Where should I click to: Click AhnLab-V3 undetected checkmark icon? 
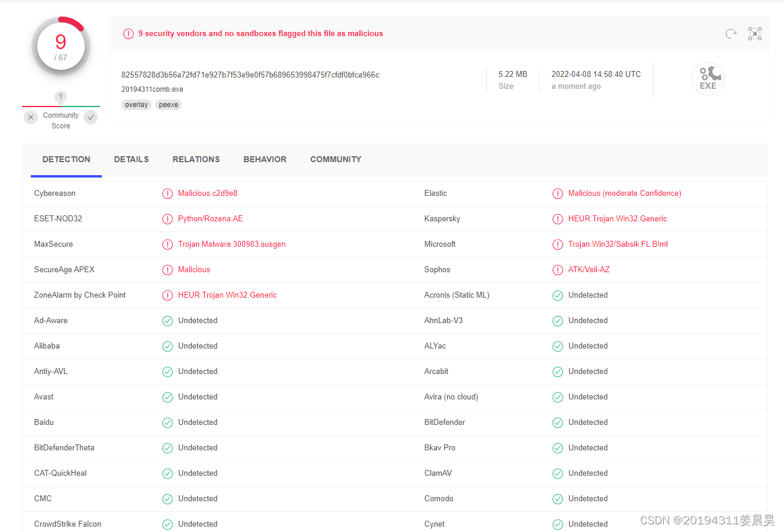pos(558,321)
